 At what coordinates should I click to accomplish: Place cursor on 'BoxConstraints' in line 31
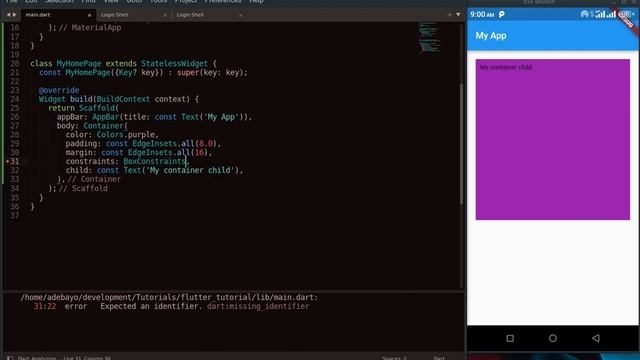tap(154, 161)
